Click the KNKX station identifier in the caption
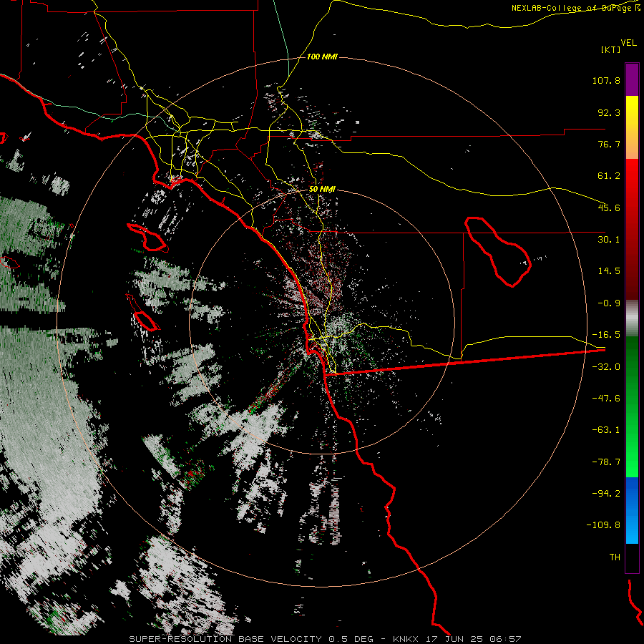 [406, 639]
